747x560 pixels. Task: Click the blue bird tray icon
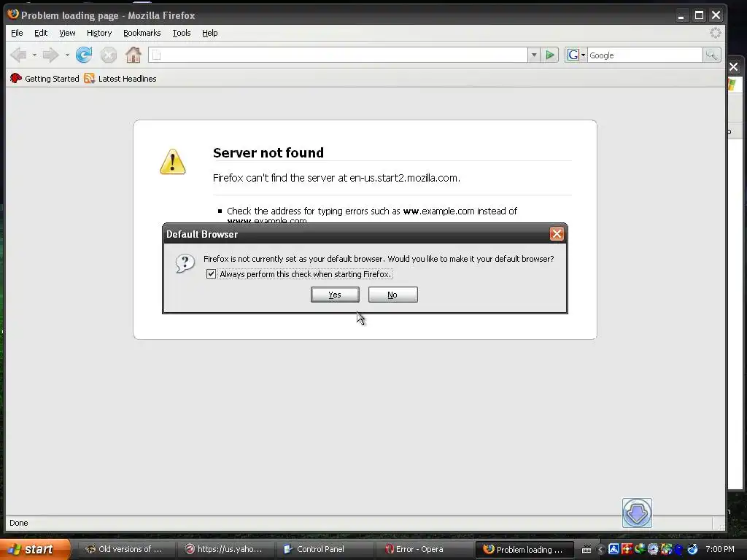[679, 550]
